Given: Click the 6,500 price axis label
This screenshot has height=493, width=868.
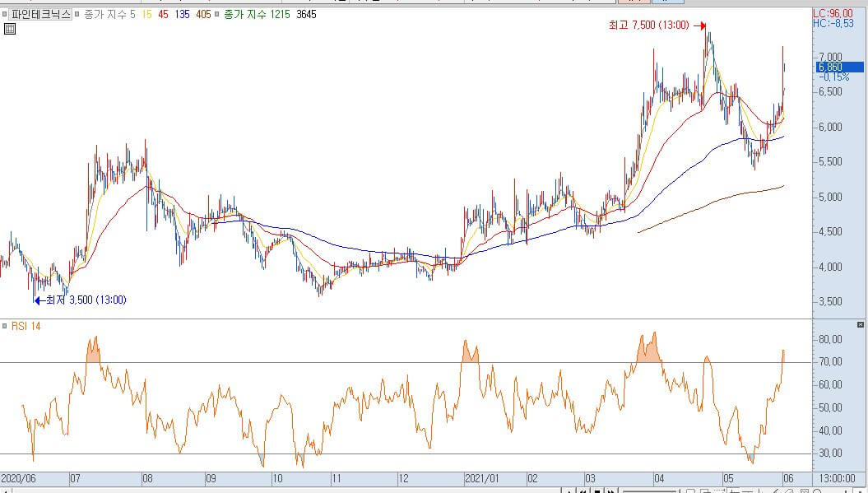Looking at the screenshot, I should 830,92.
